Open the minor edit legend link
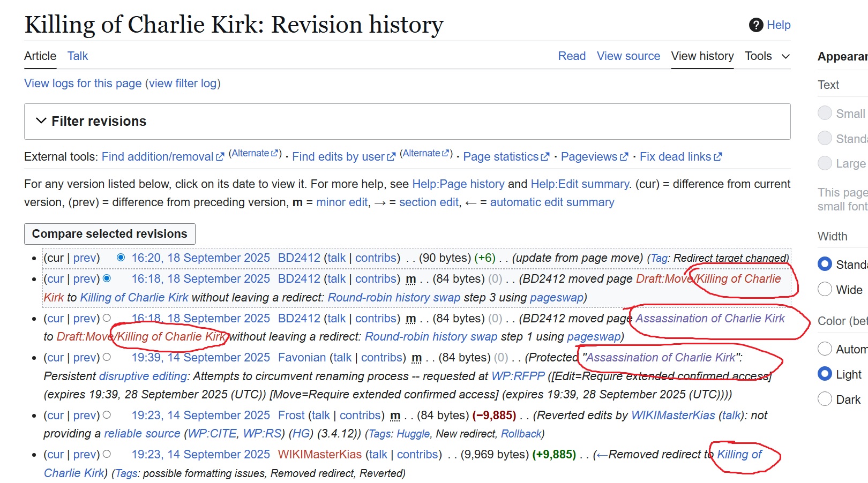Image resolution: width=868 pixels, height=483 pixels. (x=342, y=202)
